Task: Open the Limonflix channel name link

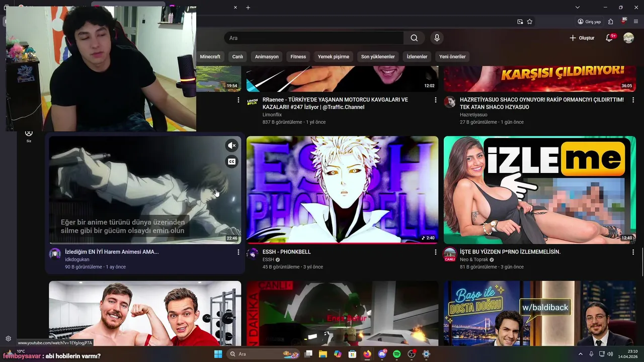Action: [x=272, y=115]
